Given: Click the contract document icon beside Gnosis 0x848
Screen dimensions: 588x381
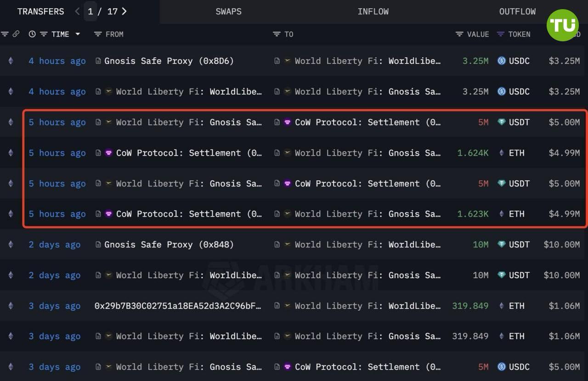Looking at the screenshot, I should tap(98, 245).
